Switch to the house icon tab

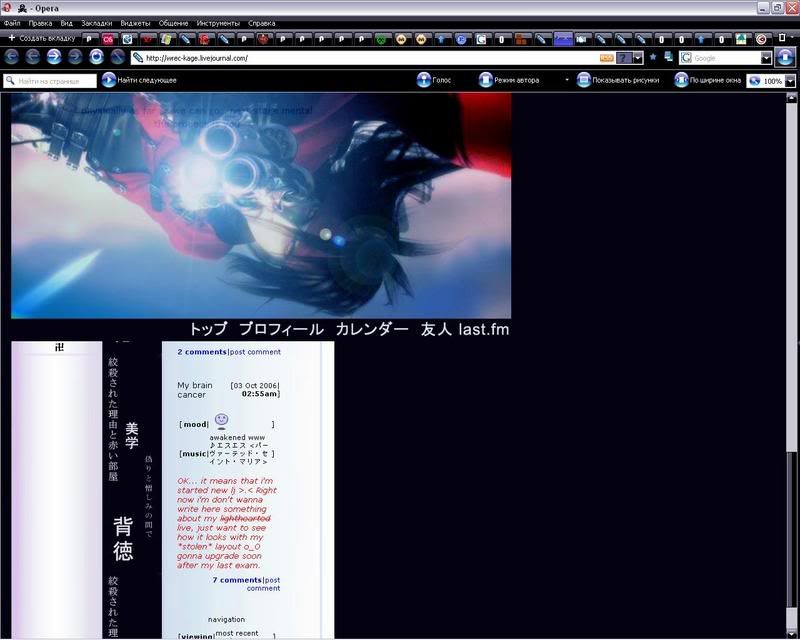click(x=741, y=39)
